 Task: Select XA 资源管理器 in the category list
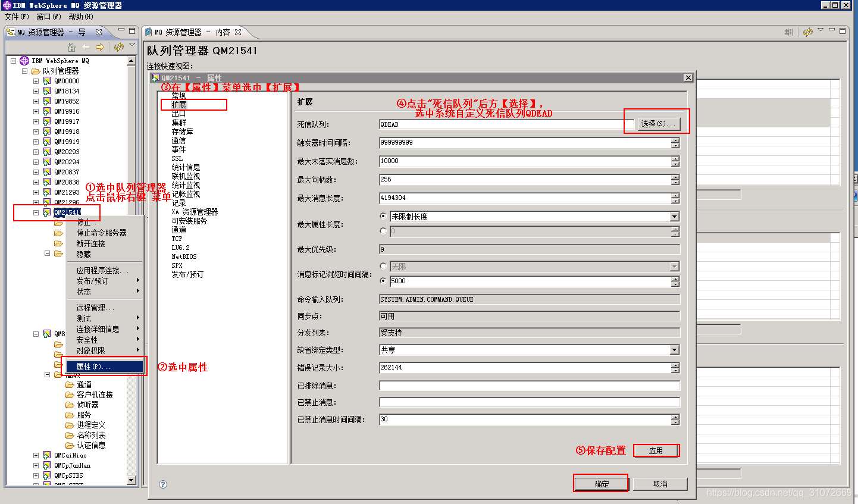coord(195,212)
